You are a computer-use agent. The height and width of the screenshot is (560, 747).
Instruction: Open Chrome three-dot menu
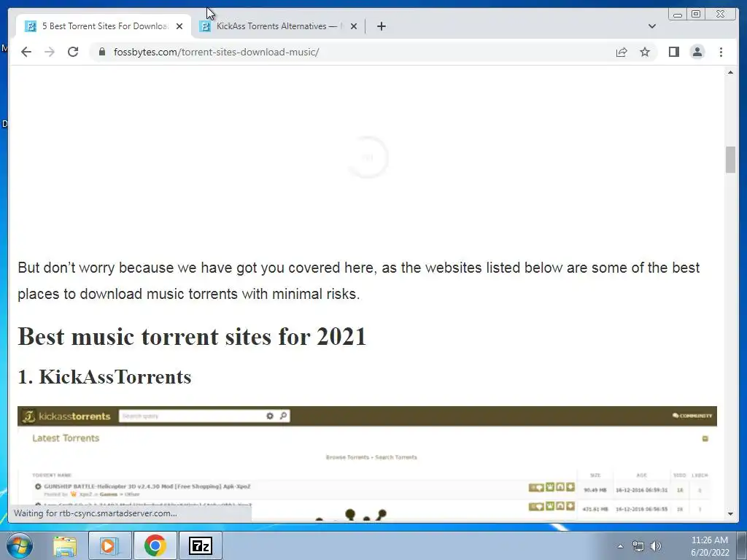(x=721, y=52)
